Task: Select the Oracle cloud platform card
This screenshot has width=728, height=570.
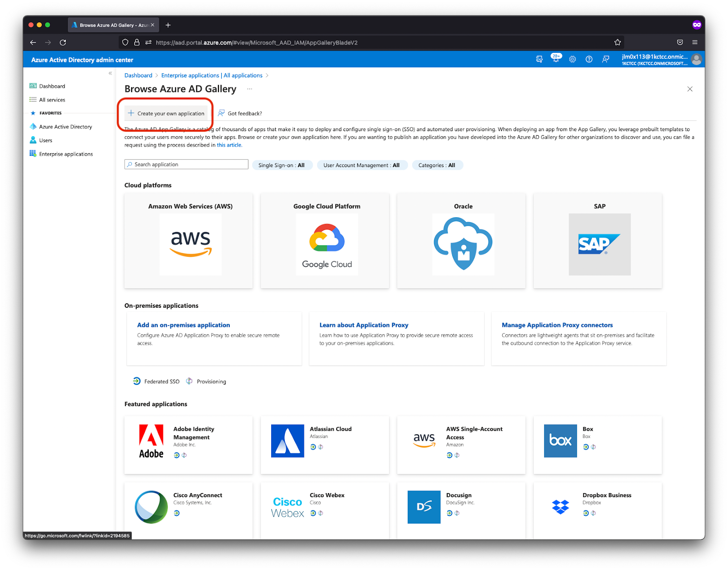Action: coord(461,240)
